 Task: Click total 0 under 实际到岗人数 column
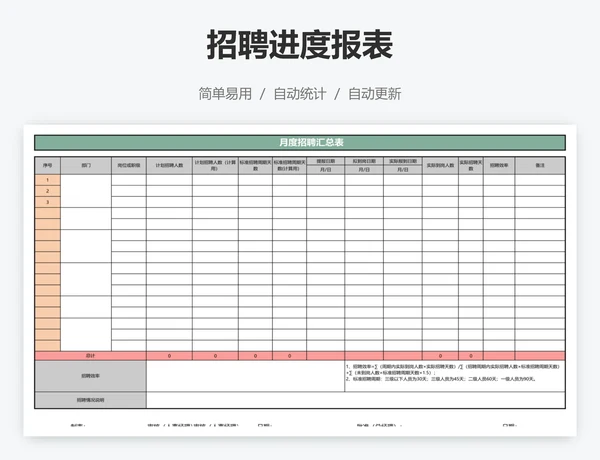click(x=440, y=356)
